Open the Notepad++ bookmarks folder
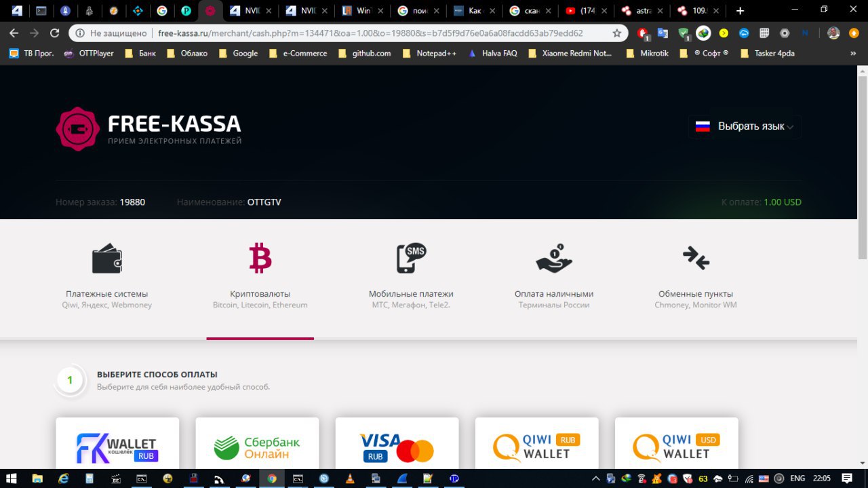This screenshot has height=488, width=868. 429,53
